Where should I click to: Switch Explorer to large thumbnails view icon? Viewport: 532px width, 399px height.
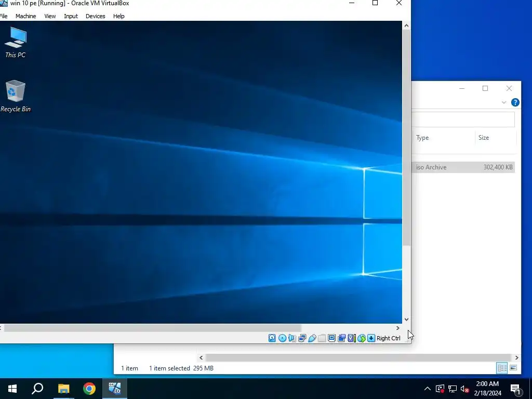pyautogui.click(x=513, y=368)
